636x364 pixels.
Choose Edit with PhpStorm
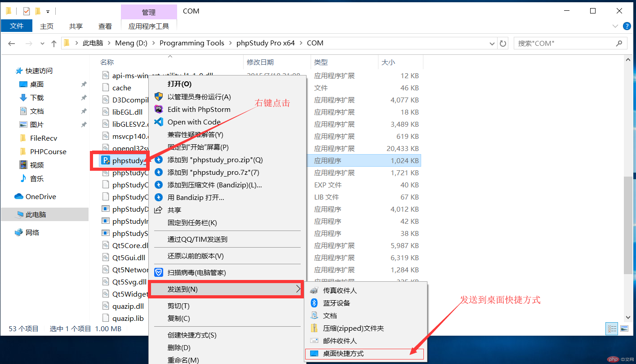coord(227,109)
